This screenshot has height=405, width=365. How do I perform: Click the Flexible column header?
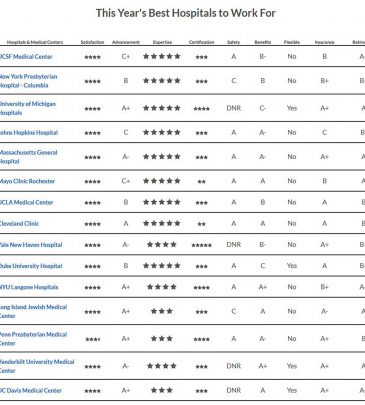292,42
